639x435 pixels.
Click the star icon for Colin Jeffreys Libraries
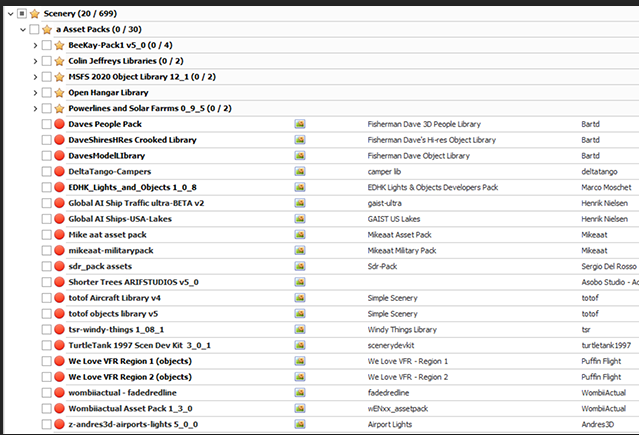(59, 61)
